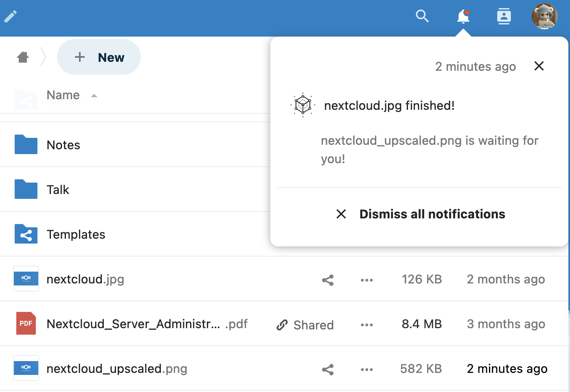
Task: Click the notification's 2 minutes ago timestamp
Action: click(476, 67)
